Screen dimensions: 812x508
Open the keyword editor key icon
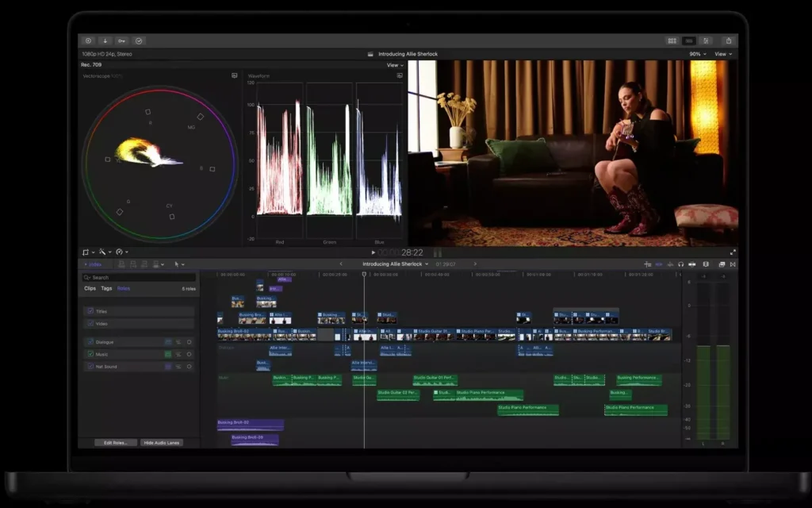(121, 41)
